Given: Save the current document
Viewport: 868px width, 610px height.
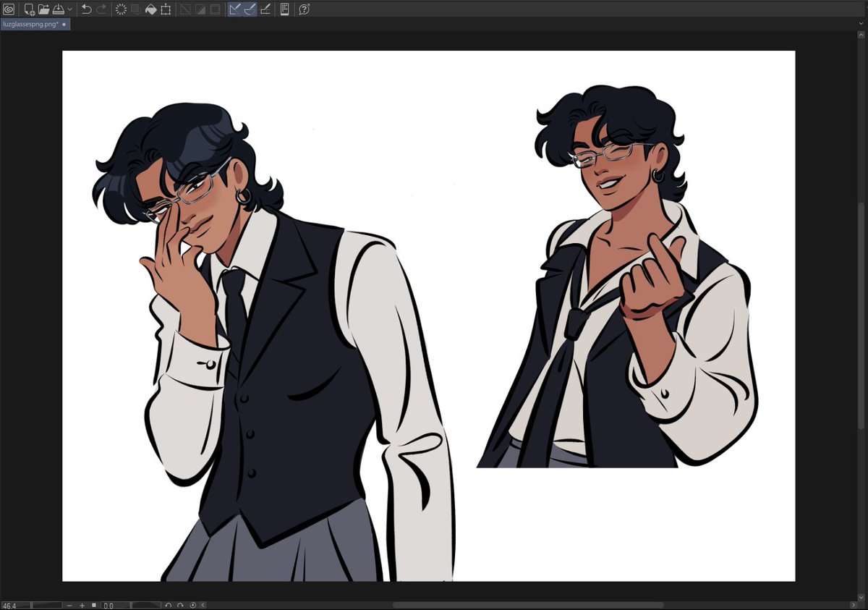Looking at the screenshot, I should click(59, 9).
